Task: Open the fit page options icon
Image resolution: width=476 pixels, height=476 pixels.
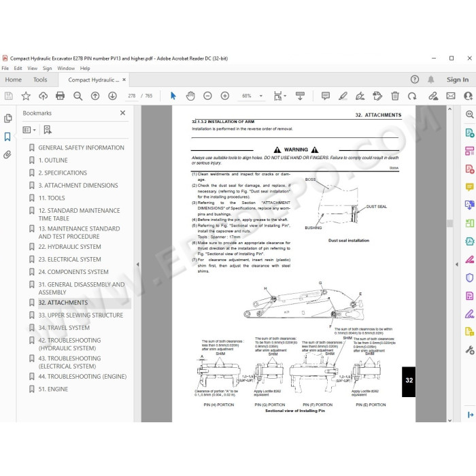Action: [x=279, y=96]
